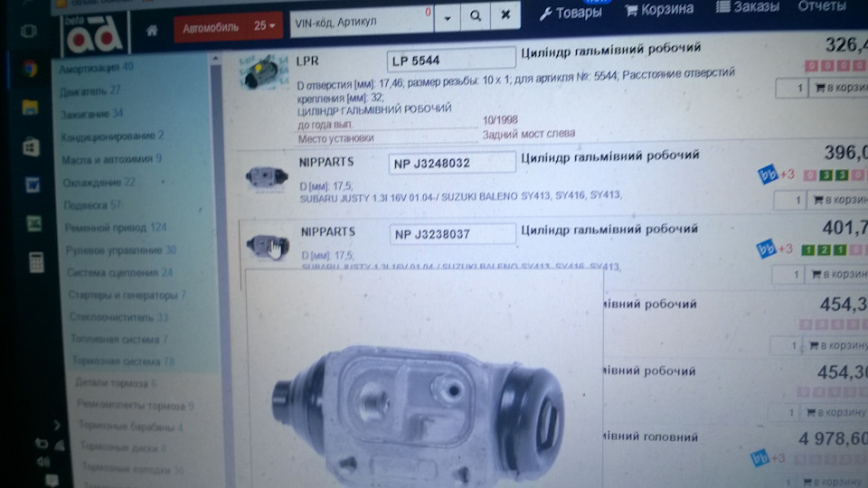This screenshot has width=868, height=488.
Task: Select the Топливная система 7 category
Action: (119, 340)
